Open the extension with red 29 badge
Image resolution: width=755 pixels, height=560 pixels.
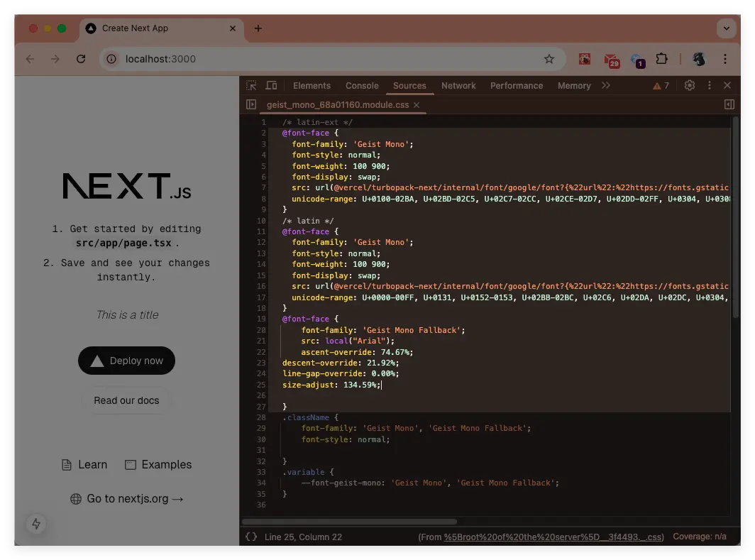tap(612, 60)
